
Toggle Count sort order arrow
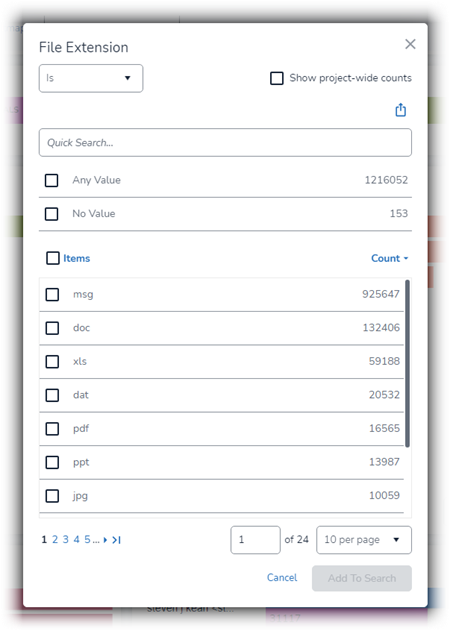point(405,258)
